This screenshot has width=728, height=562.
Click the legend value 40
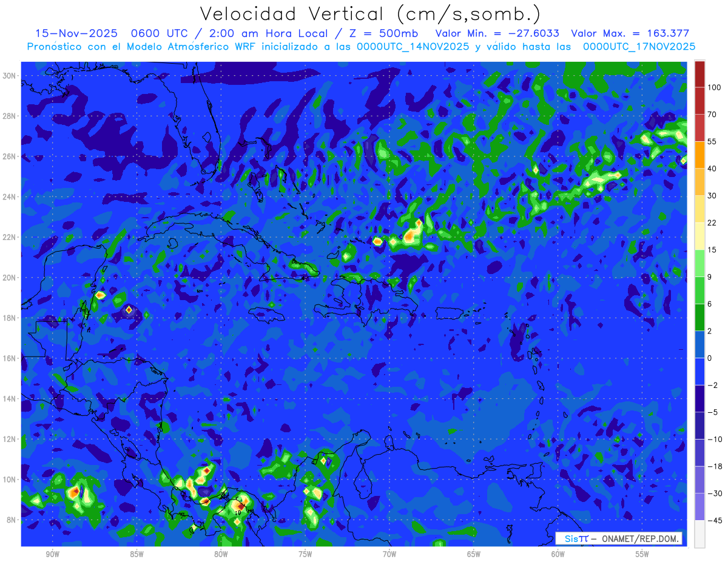(x=712, y=169)
